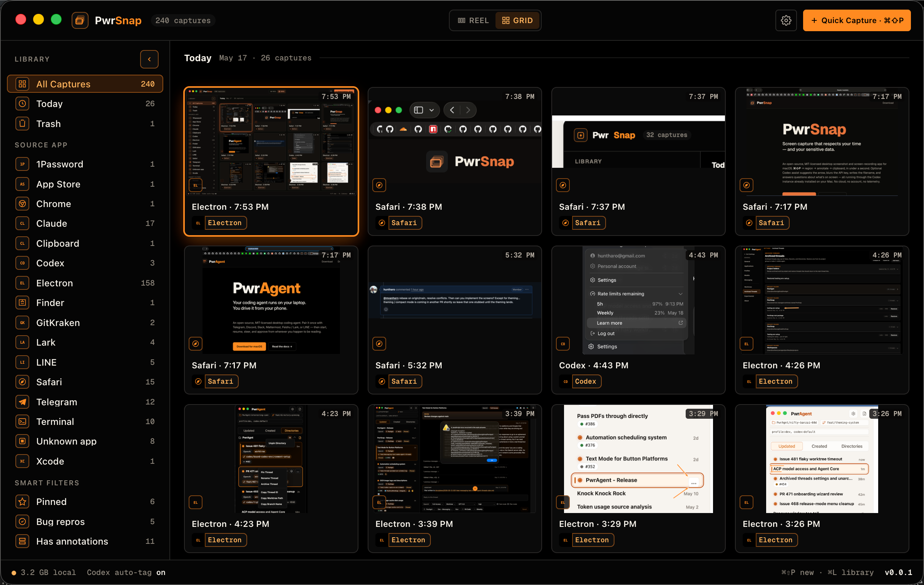The height and width of the screenshot is (585, 924).
Task: Open the Trash library item
Action: pyautogui.click(x=85, y=124)
